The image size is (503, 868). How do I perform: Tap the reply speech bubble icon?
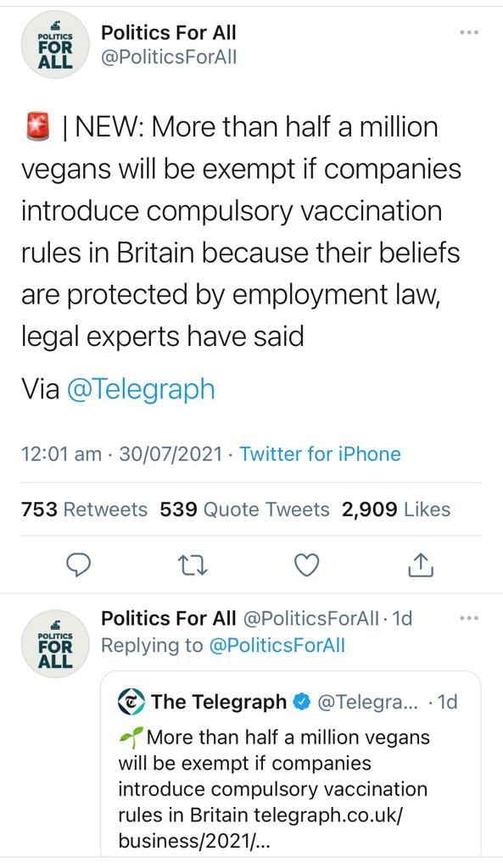(79, 565)
